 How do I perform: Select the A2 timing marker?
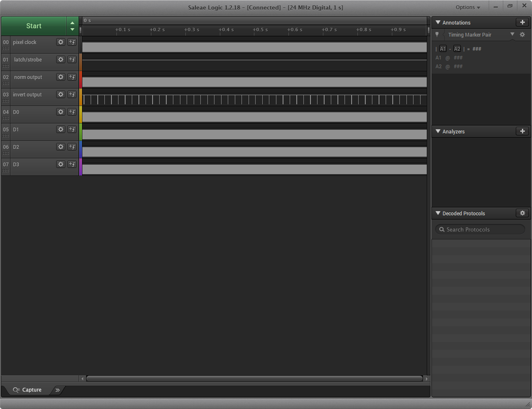(x=457, y=49)
